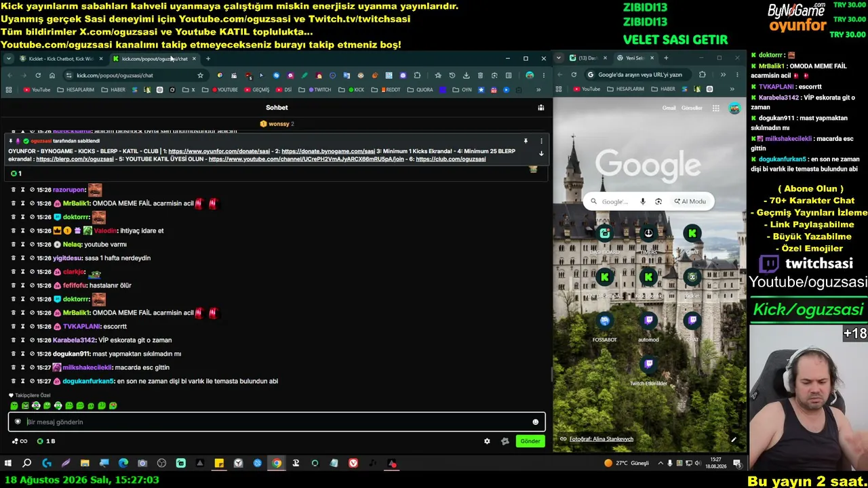Screen dimensions: 868x488
Task: Open the automod shortcut
Action: pos(648,327)
